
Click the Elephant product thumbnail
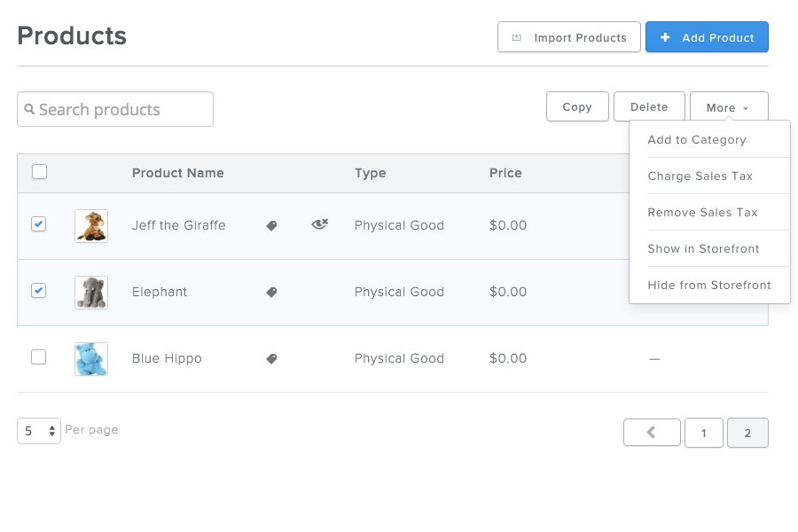(x=91, y=292)
